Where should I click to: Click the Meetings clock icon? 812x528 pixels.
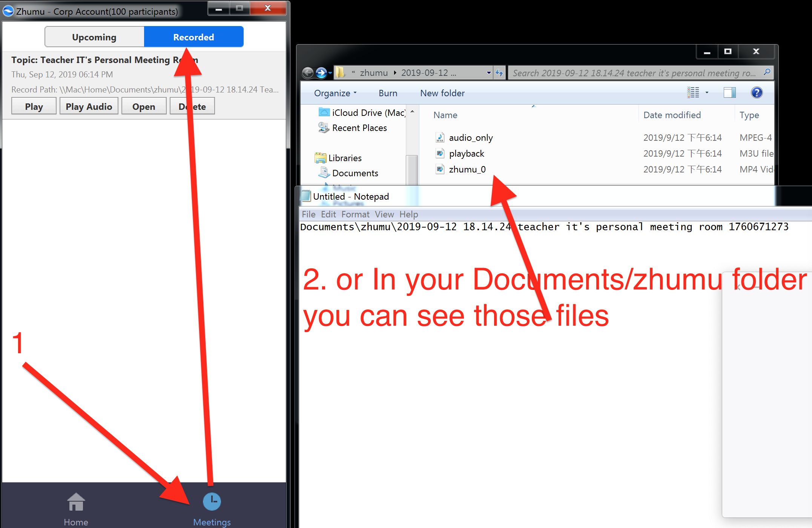[212, 501]
